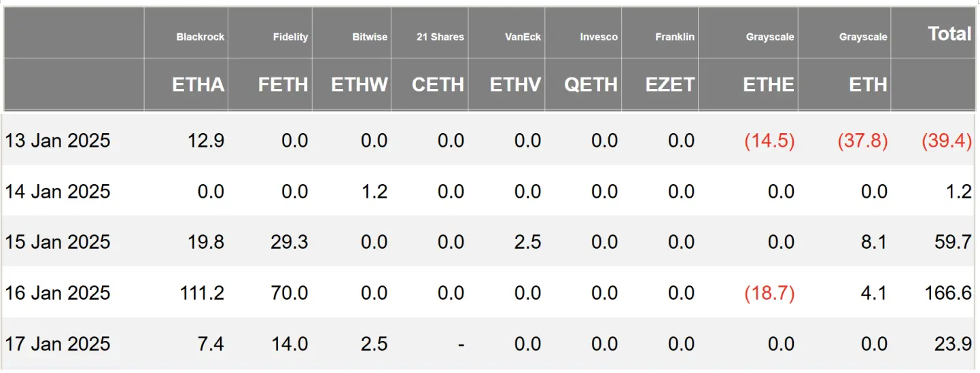Image resolution: width=980 pixels, height=373 pixels.
Task: Select the dash cell under CETH
Action: tap(460, 344)
